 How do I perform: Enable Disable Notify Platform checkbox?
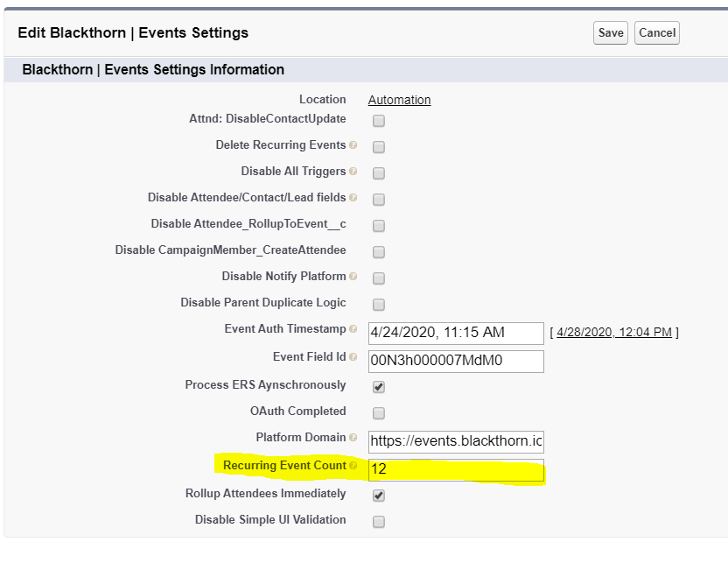click(379, 278)
